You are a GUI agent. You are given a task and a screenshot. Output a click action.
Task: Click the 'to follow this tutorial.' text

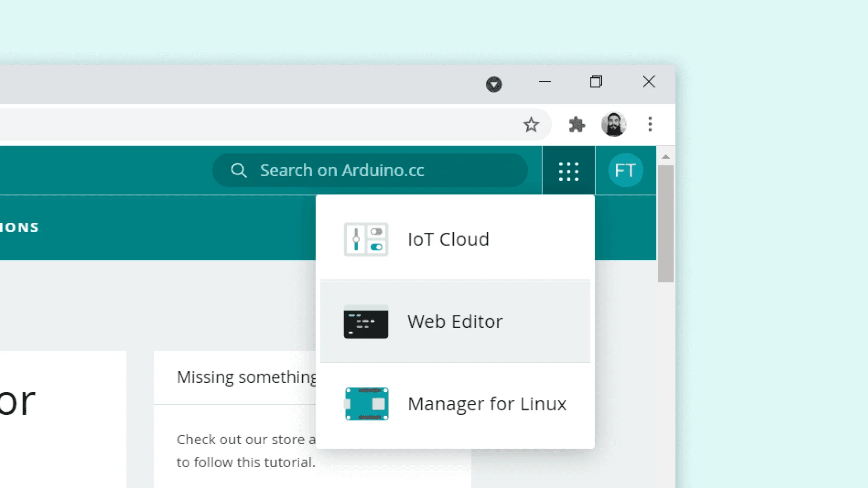(246, 462)
